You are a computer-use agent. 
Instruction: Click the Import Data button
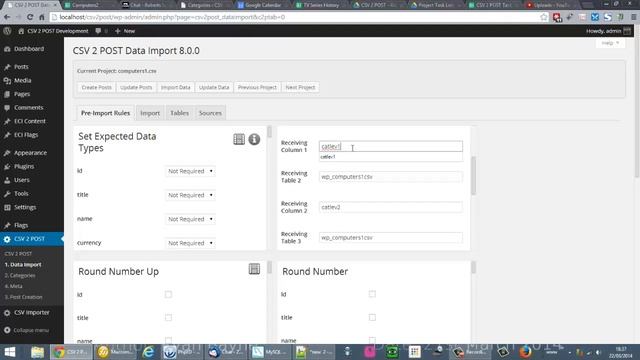coord(176,87)
